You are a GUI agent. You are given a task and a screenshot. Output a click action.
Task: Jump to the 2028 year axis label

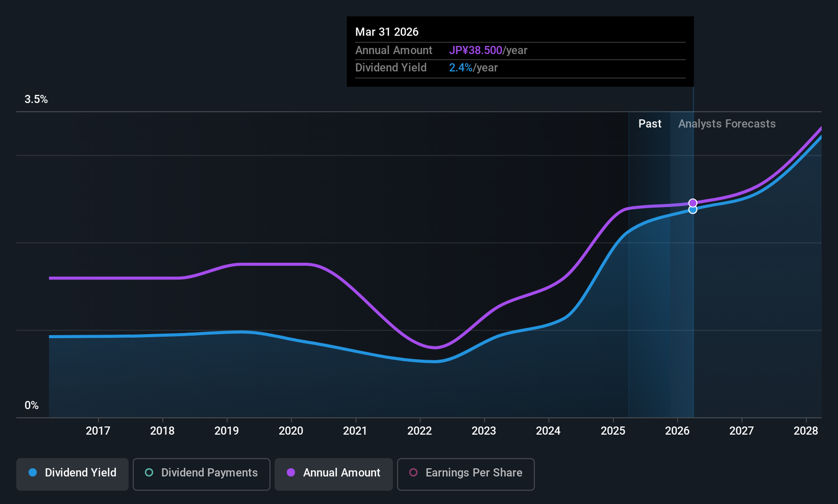[x=806, y=431]
